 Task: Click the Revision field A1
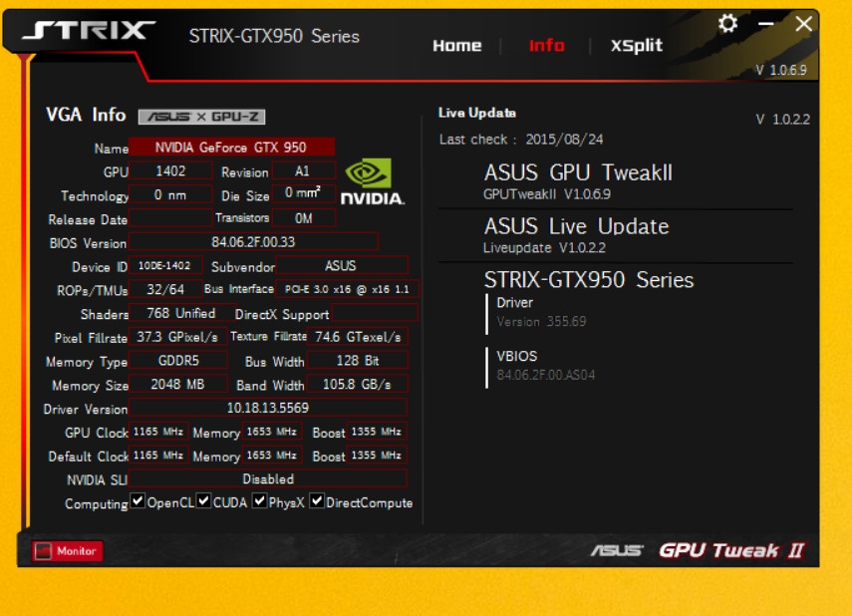tap(303, 171)
